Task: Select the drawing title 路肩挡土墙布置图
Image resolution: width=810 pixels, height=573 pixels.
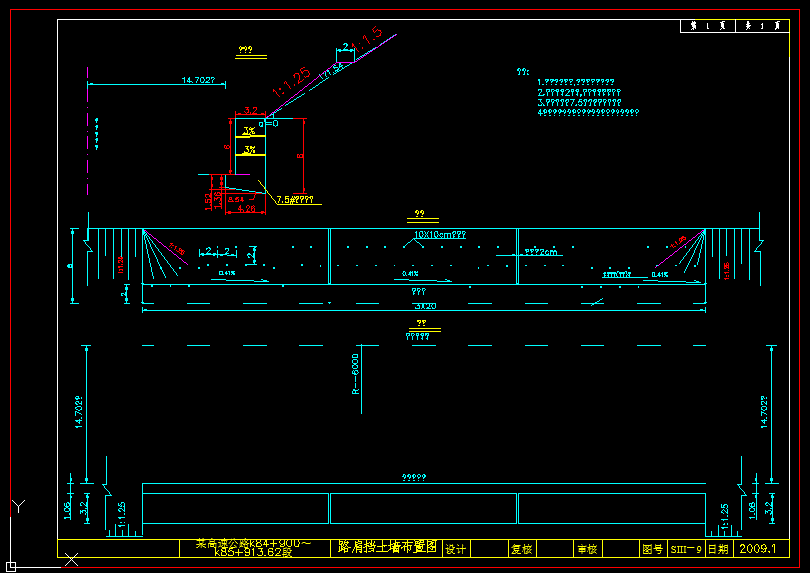Action: click(x=388, y=548)
